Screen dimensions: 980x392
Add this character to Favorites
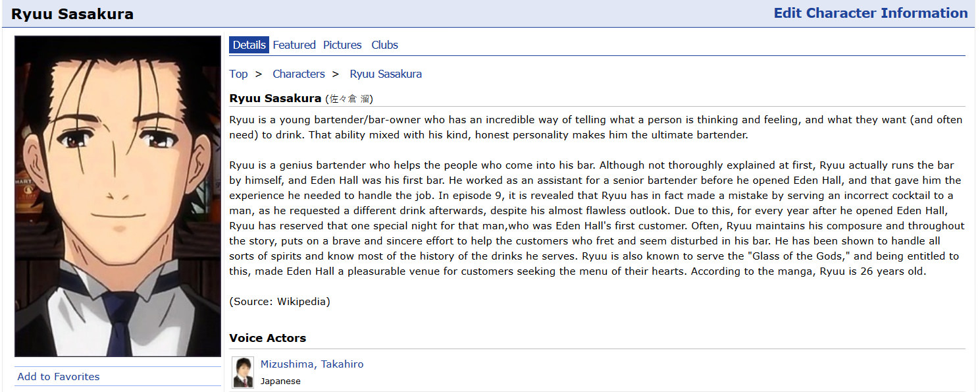pos(59,377)
